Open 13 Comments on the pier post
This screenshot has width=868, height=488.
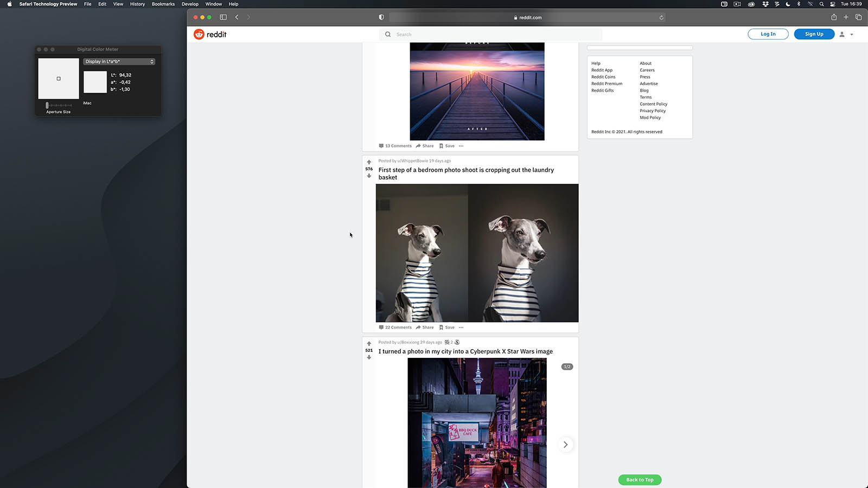coord(395,146)
